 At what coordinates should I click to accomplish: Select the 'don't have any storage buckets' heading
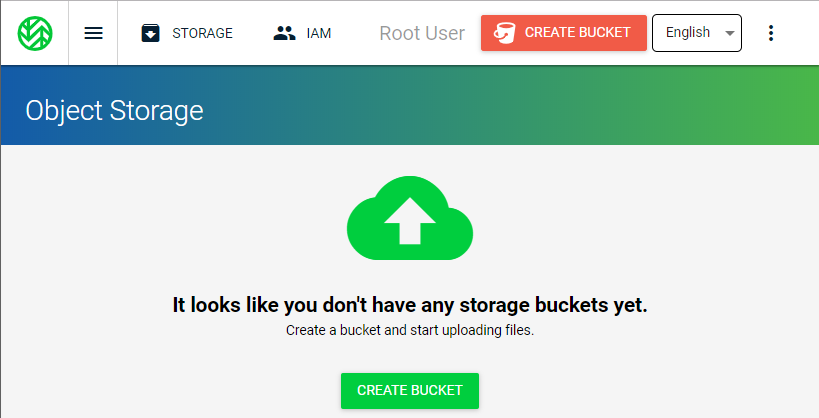click(410, 305)
